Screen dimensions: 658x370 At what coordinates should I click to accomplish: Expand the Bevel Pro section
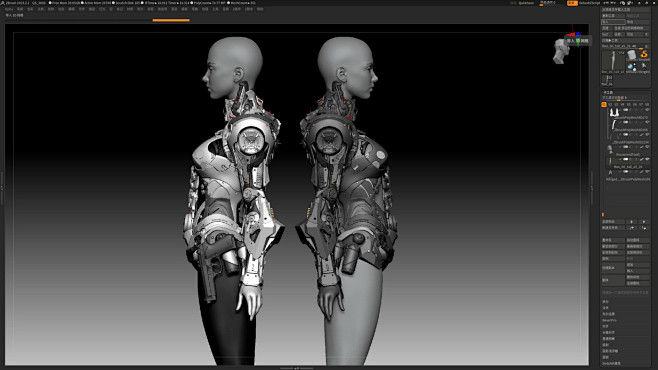pos(609,320)
